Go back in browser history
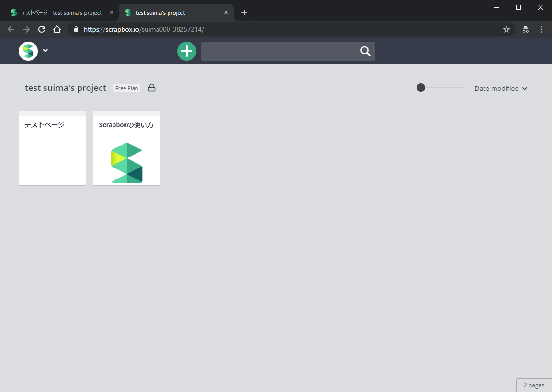552x392 pixels. click(11, 29)
